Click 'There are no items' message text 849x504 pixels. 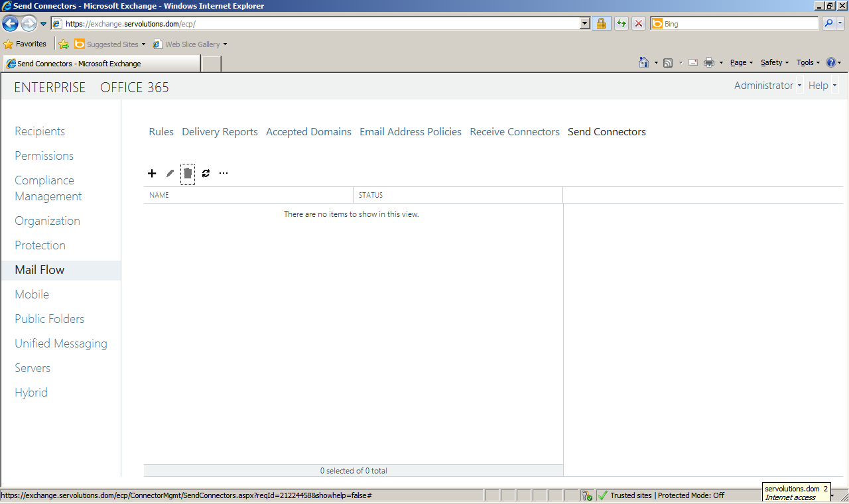point(352,214)
